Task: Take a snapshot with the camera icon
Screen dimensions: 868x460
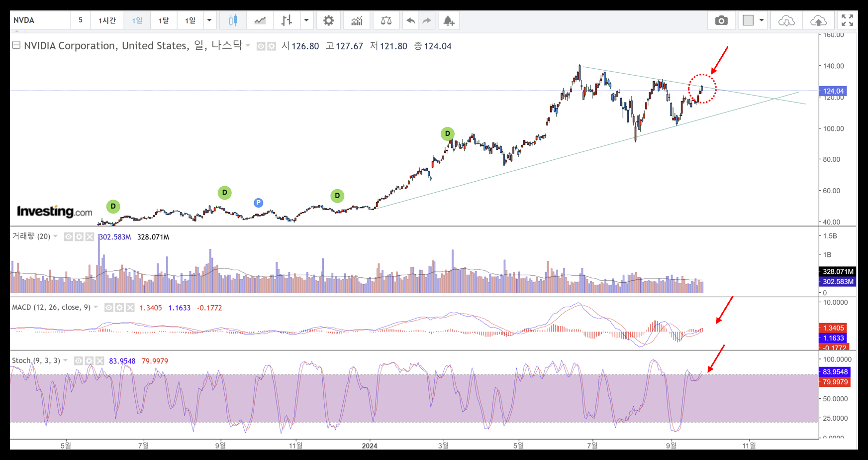Action: click(721, 20)
